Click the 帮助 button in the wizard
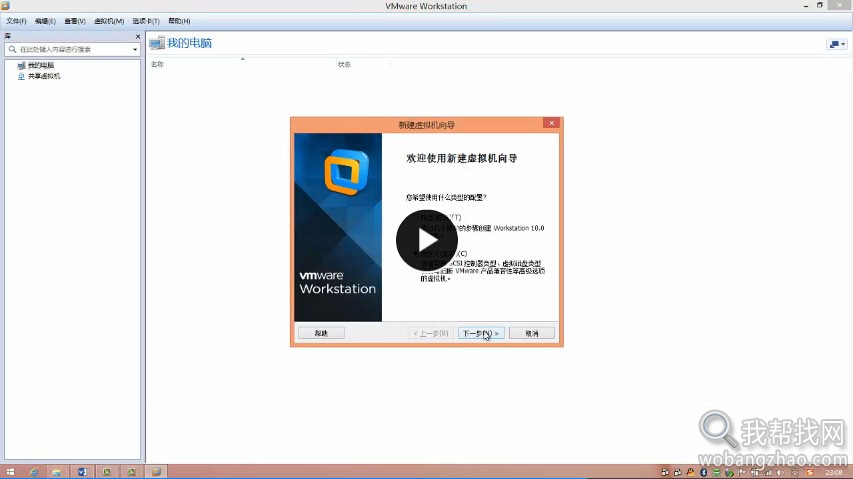Viewport: 853px width, 479px height. 321,333
